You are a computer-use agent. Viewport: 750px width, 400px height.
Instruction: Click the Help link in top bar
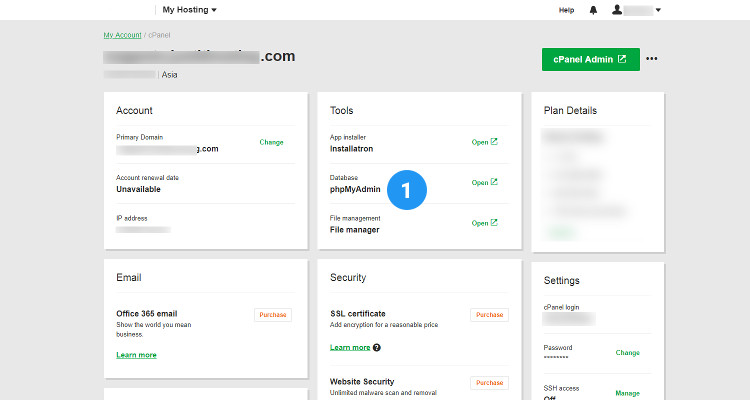pyautogui.click(x=566, y=10)
